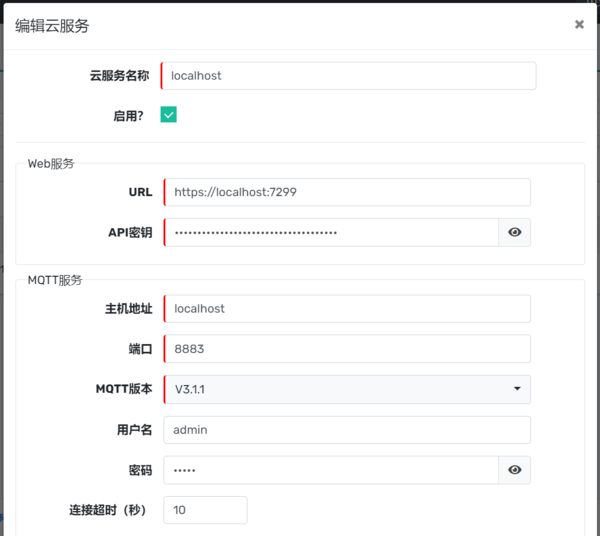The image size is (600, 536).
Task: Select the 连接超时 seconds input
Action: coord(205,510)
